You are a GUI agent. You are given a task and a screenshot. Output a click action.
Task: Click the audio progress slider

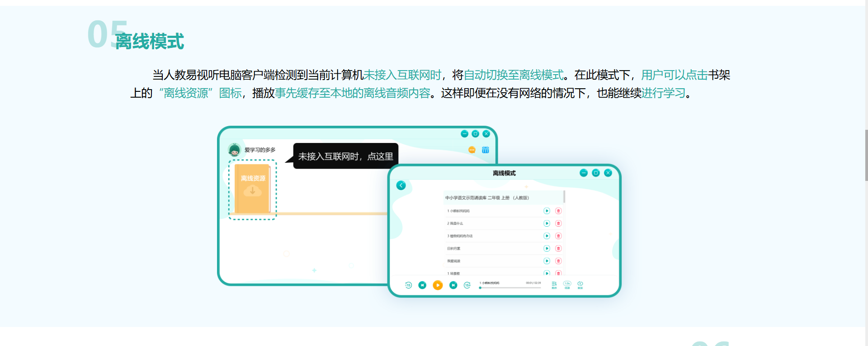(x=510, y=288)
